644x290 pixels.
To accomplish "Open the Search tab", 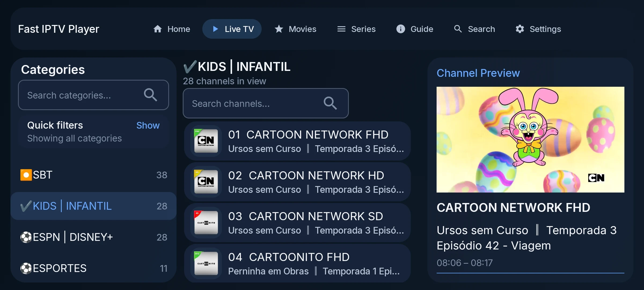I will [x=474, y=29].
